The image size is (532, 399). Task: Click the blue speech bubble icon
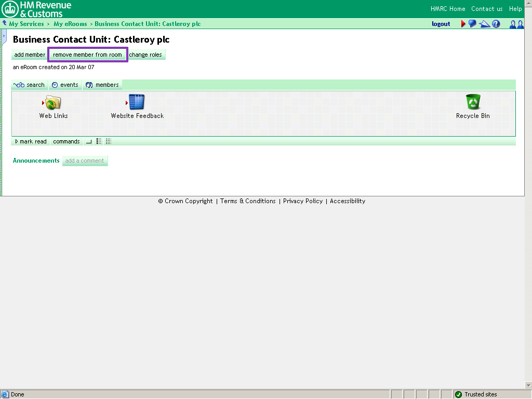[472, 24]
